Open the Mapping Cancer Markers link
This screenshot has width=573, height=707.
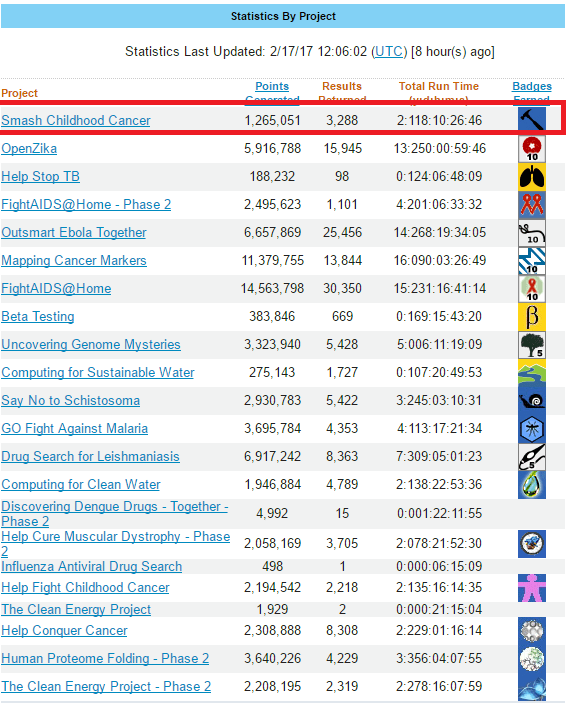74,260
